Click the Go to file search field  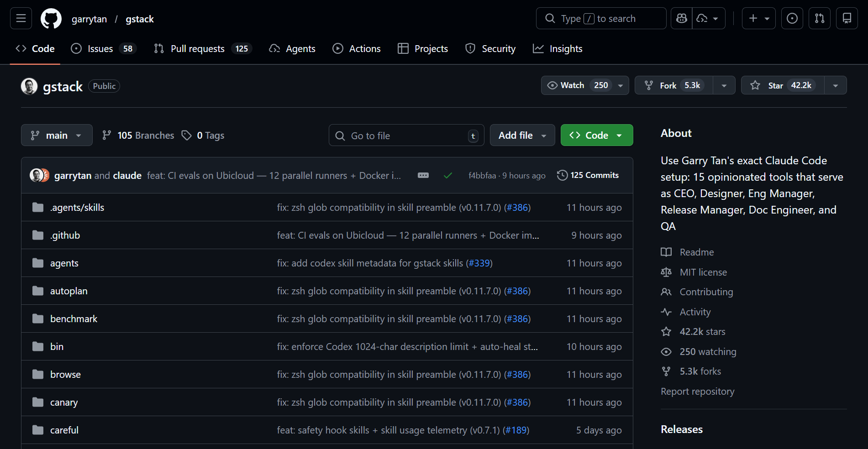tap(406, 135)
